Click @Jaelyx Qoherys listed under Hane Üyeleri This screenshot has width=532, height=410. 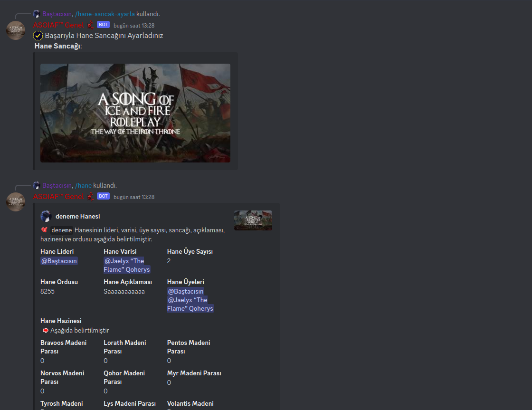click(x=190, y=304)
